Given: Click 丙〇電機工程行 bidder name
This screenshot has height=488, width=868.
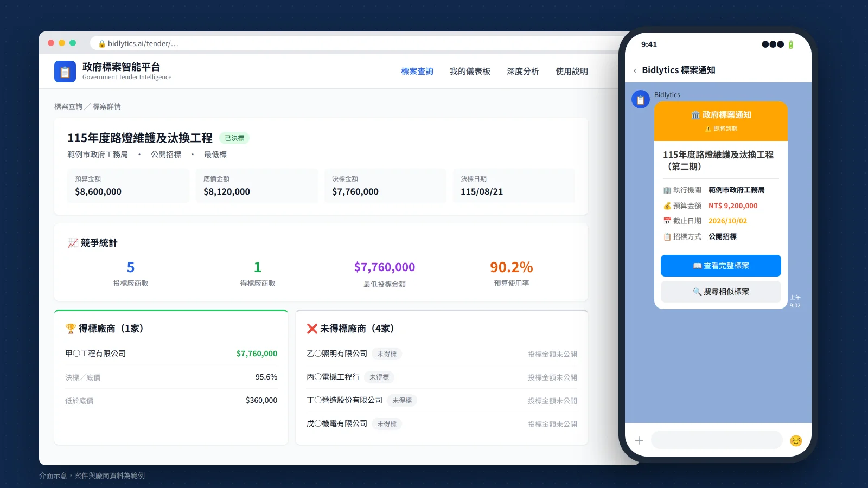Looking at the screenshot, I should 333,377.
